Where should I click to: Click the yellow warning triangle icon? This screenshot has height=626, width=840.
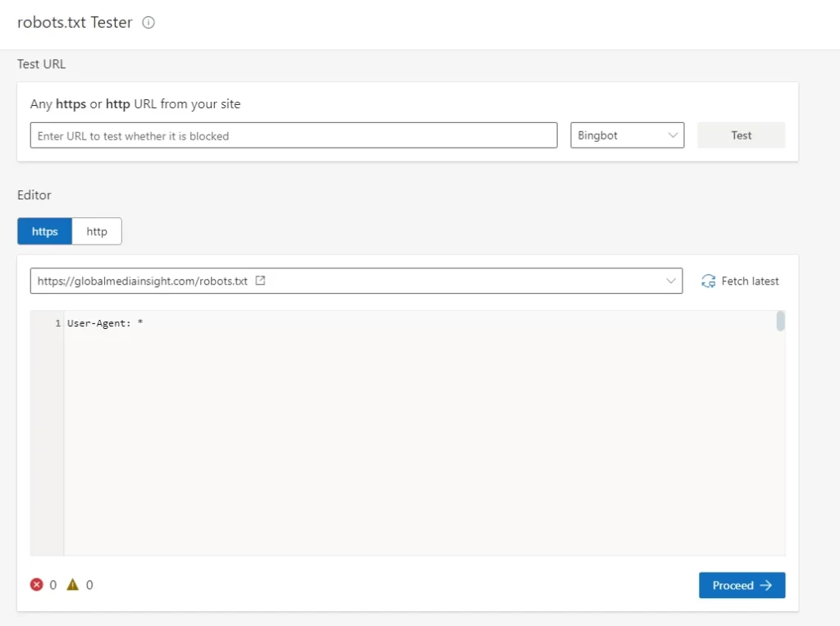72,585
